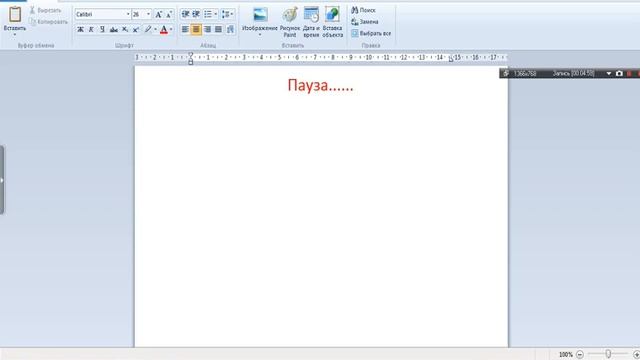Click the first-line indent marker on ruler

pos(191,54)
